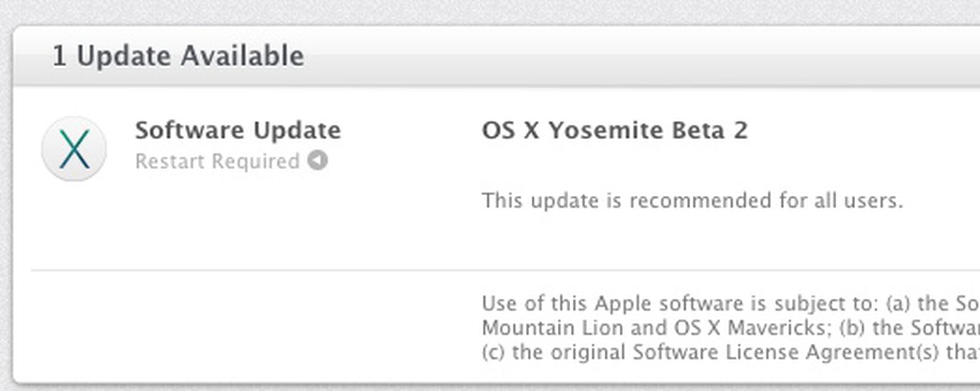Image resolution: width=980 pixels, height=391 pixels.
Task: Click the "1 Update Available" heading
Action: [178, 56]
